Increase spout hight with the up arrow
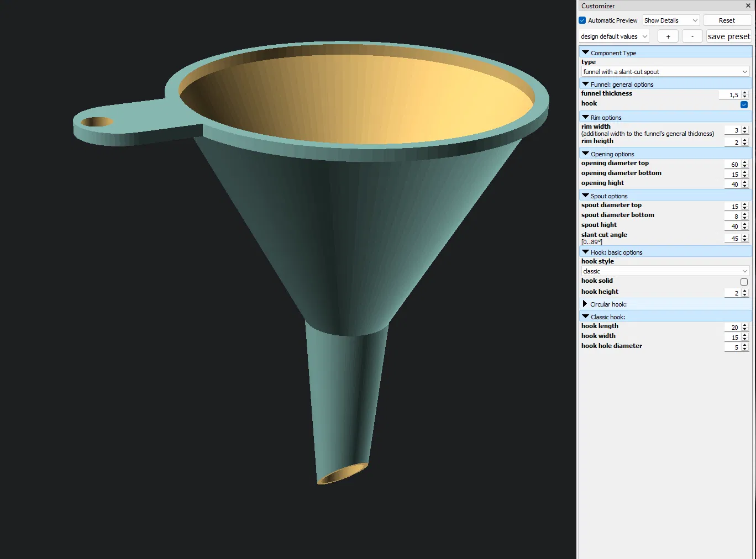The image size is (756, 559). click(x=745, y=224)
